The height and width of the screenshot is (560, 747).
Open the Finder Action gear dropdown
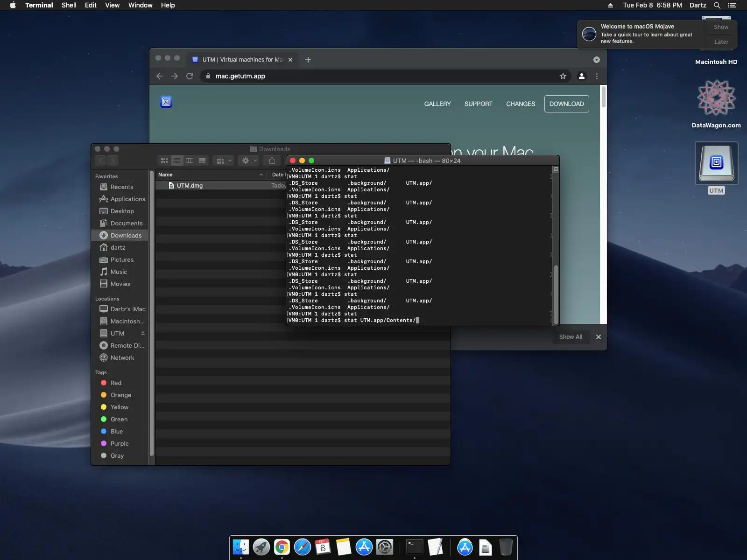[249, 161]
